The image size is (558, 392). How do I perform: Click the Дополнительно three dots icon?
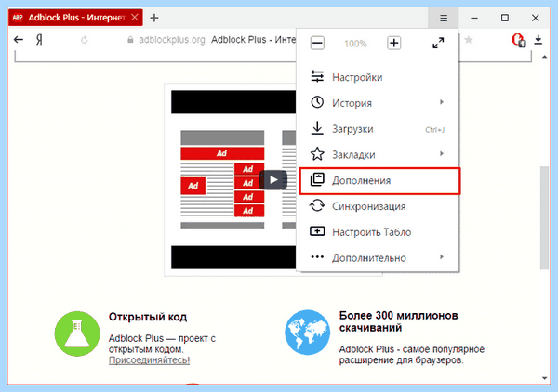coord(317,257)
